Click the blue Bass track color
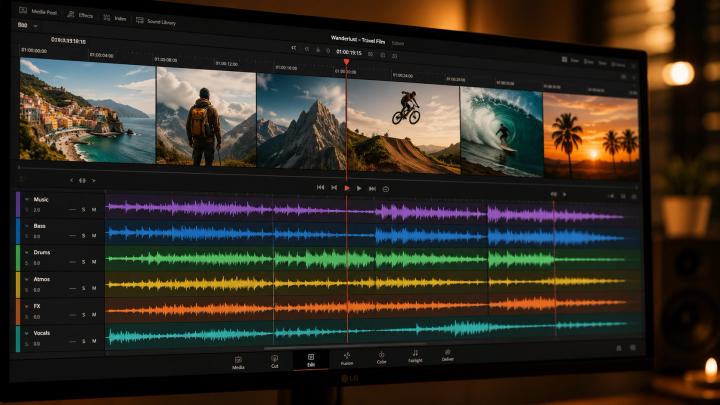Image resolution: width=720 pixels, height=405 pixels. 18,231
